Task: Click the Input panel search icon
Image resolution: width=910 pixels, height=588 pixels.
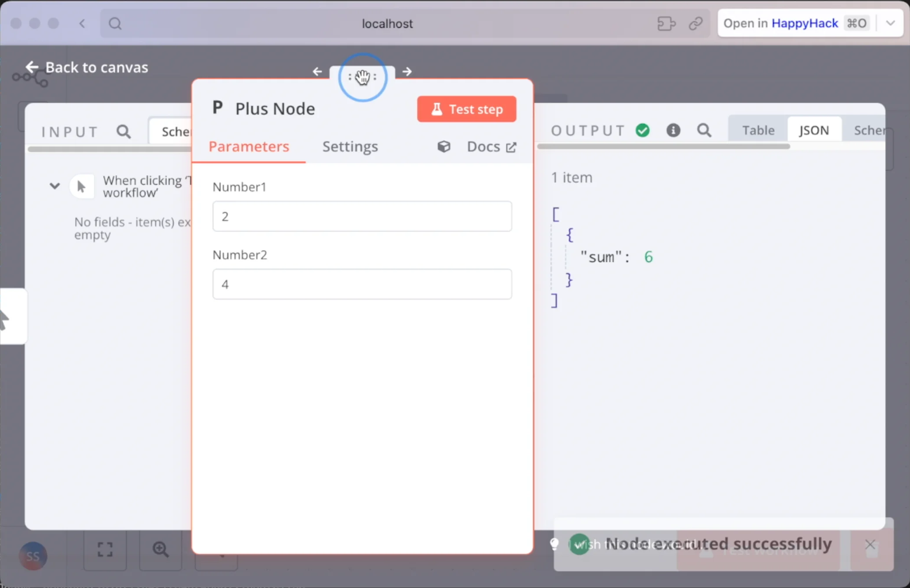Action: (124, 131)
